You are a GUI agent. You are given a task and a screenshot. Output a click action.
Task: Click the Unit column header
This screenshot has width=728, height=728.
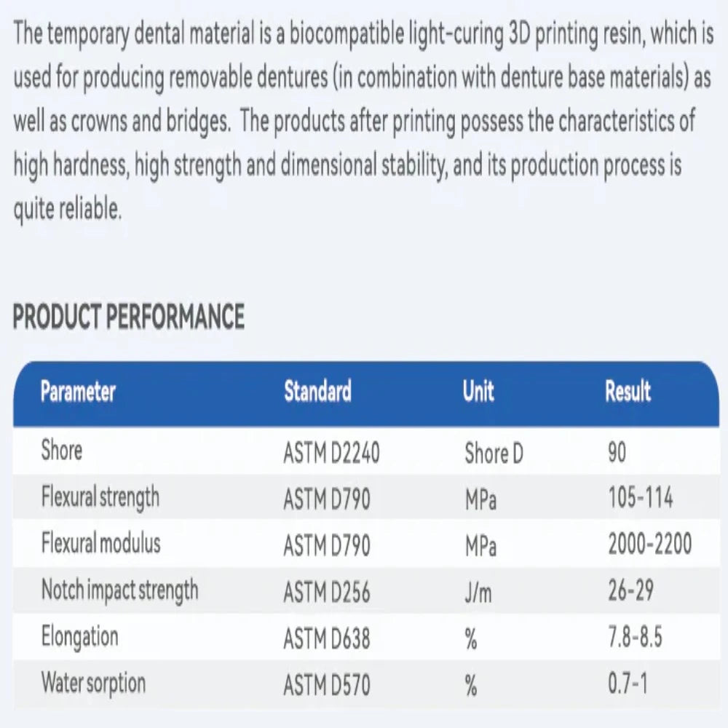pyautogui.click(x=478, y=392)
